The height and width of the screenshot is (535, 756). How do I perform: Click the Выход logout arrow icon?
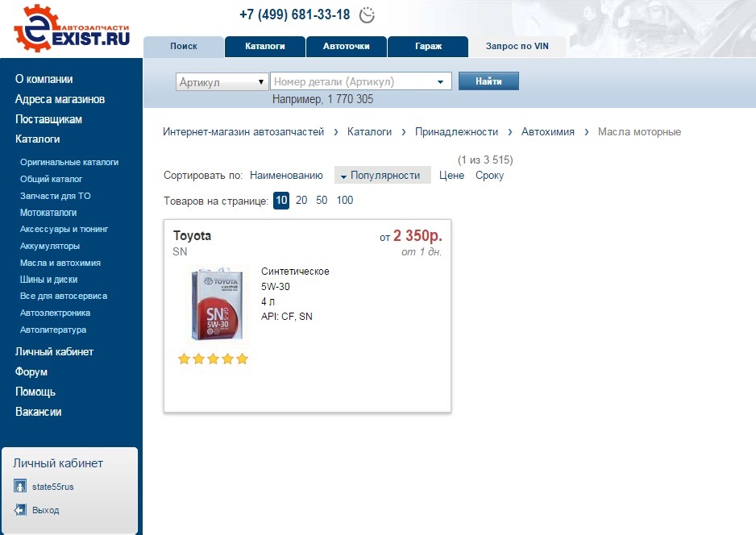point(20,509)
